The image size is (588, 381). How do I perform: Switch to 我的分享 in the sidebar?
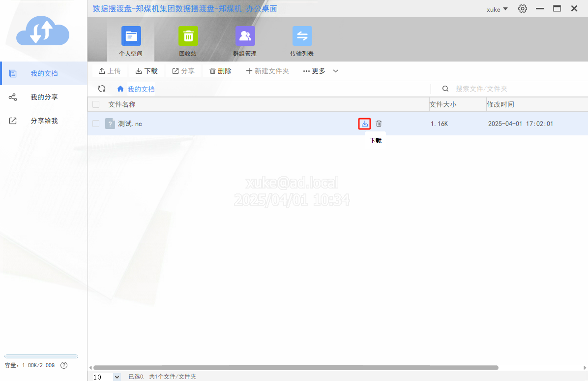coord(44,97)
